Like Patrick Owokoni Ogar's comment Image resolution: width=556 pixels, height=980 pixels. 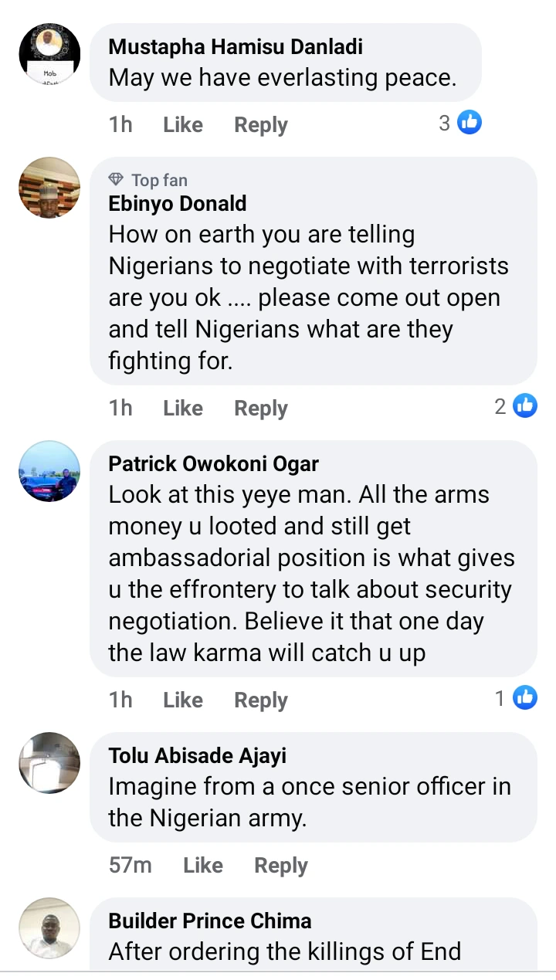[183, 700]
